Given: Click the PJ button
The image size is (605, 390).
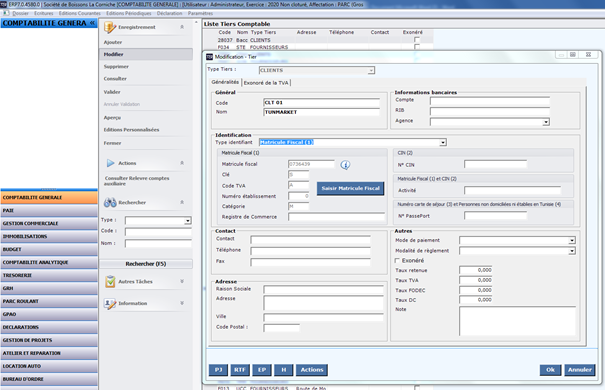Looking at the screenshot, I should click(x=218, y=370).
